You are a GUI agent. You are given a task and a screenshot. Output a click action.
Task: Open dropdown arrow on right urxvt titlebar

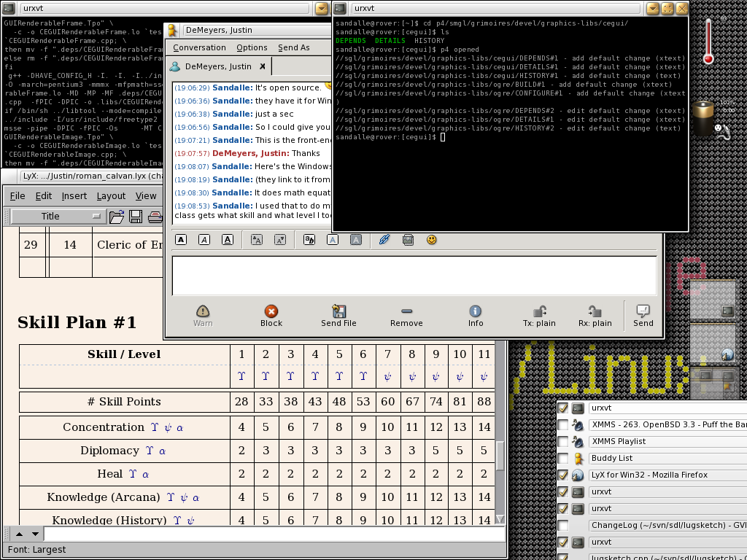coord(651,9)
